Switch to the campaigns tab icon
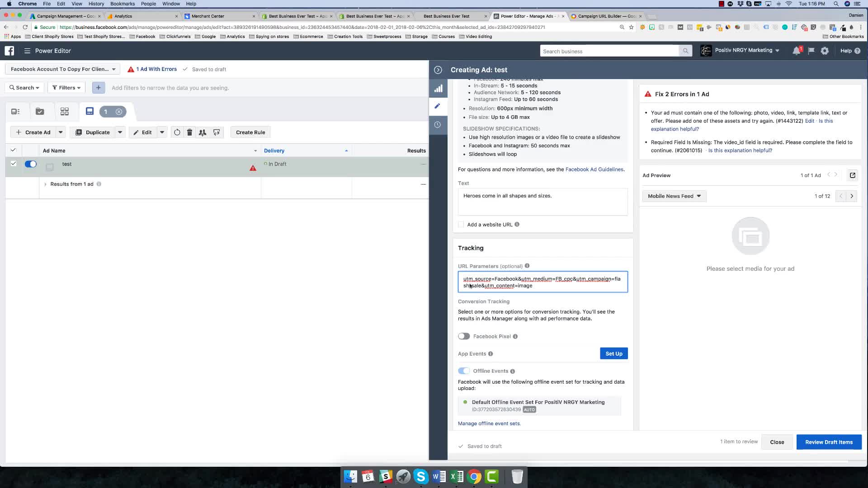Viewport: 868px width, 488px height. (40, 111)
